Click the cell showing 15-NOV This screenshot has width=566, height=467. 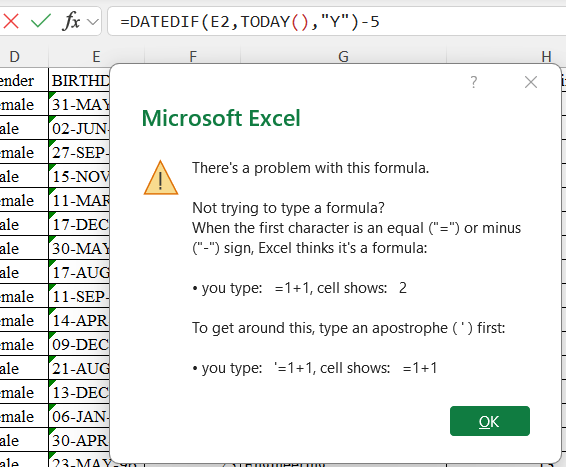pos(79,176)
